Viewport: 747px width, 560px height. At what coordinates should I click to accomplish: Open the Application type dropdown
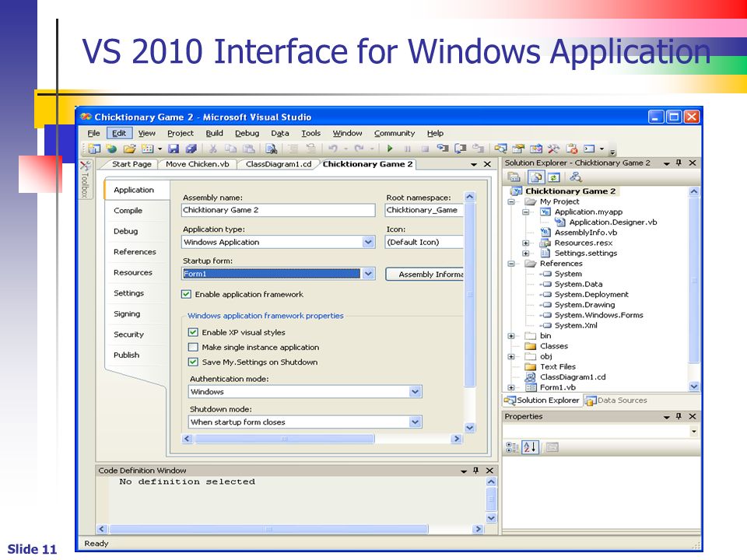click(368, 242)
